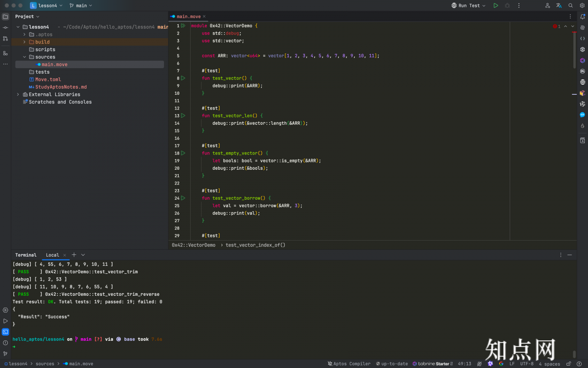Screen dimensions: 588x368
Task: Open the Structure tool window
Action: [6, 53]
